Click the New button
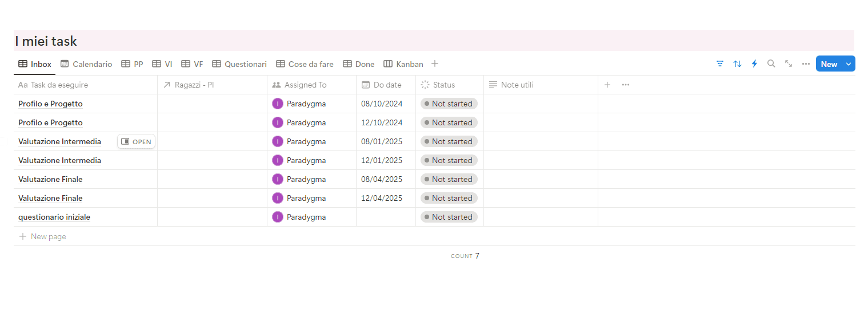The height and width of the screenshot is (317, 868). coord(829,64)
